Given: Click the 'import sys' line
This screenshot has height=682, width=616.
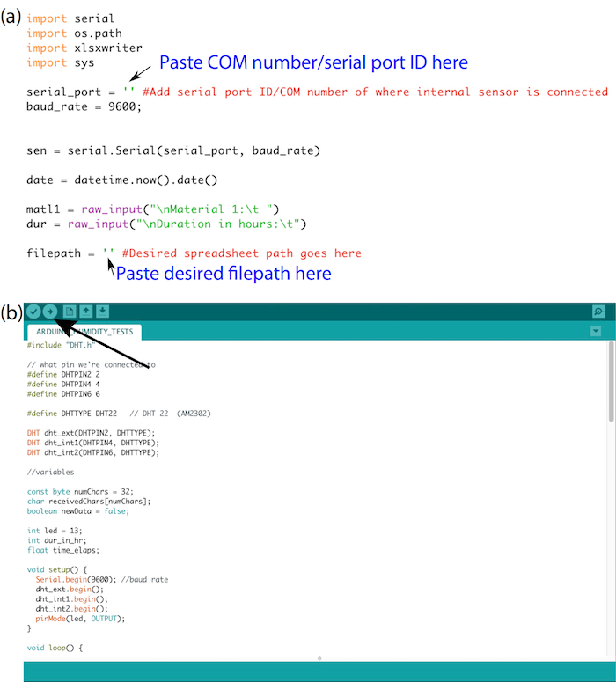Looking at the screenshot, I should tap(61, 62).
